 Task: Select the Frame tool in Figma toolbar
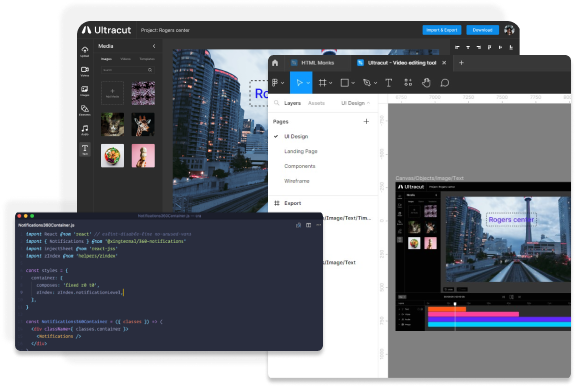(x=322, y=83)
